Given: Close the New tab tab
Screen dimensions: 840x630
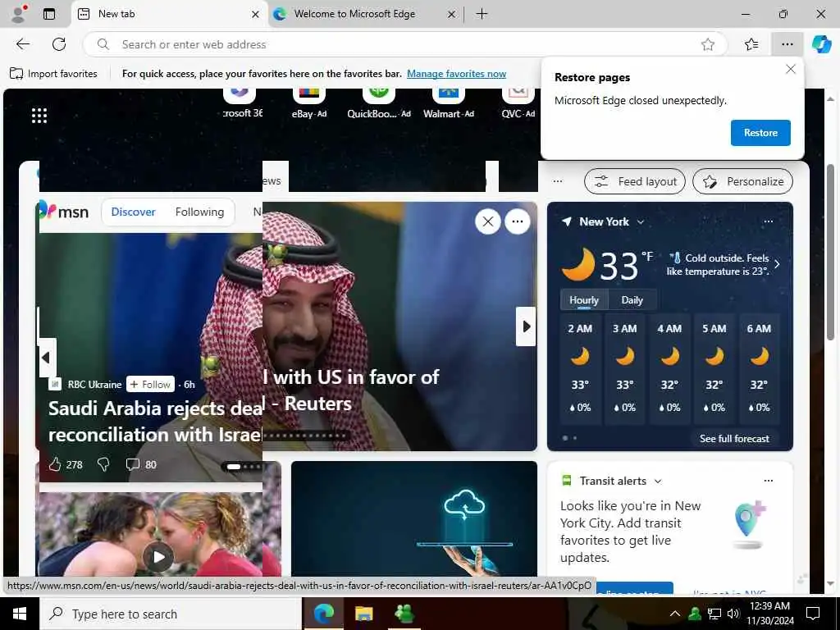Looking at the screenshot, I should tap(256, 15).
